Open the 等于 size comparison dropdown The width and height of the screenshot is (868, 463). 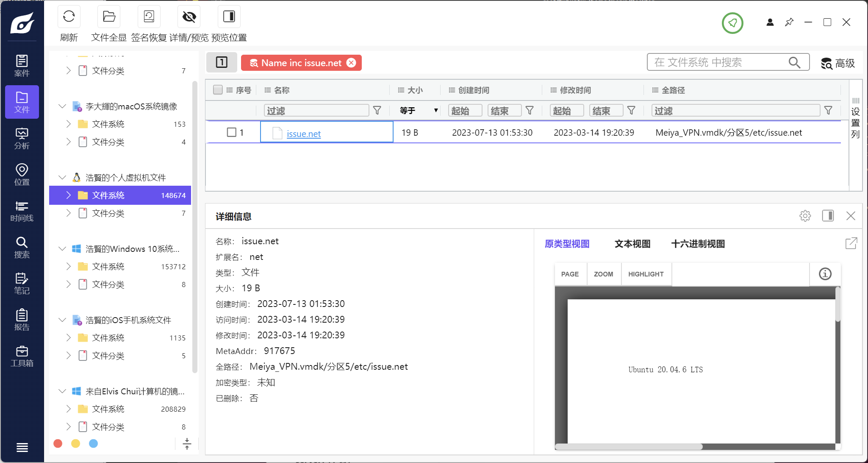(x=418, y=111)
